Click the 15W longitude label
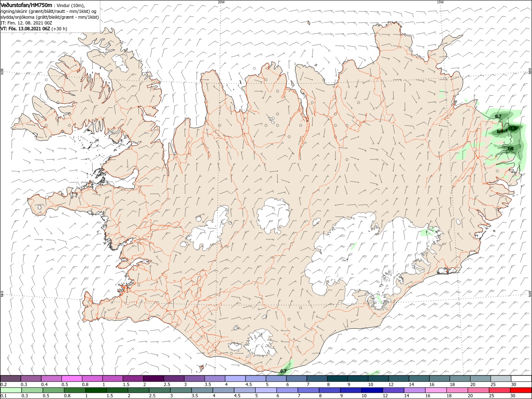This screenshot has height=399, width=532. coord(440,2)
